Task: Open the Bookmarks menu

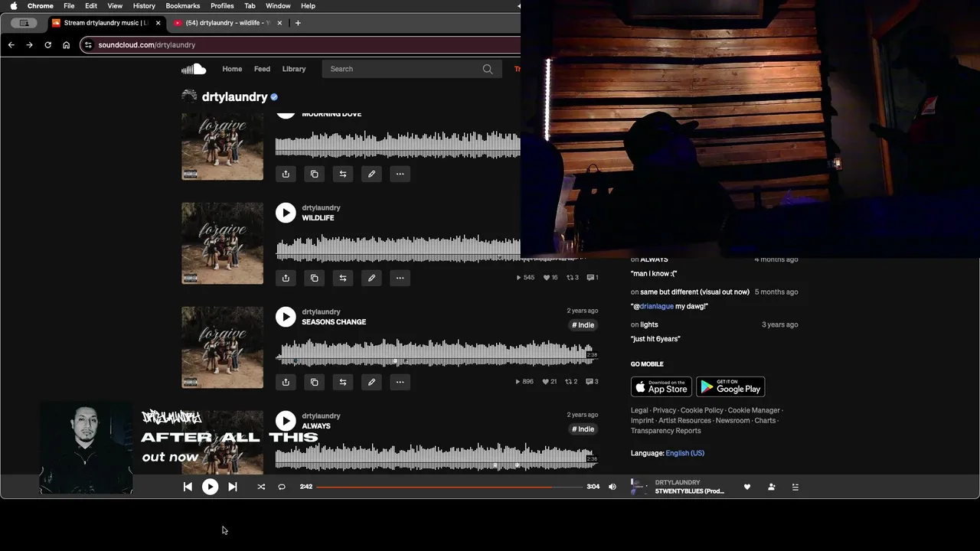Action: point(183,6)
